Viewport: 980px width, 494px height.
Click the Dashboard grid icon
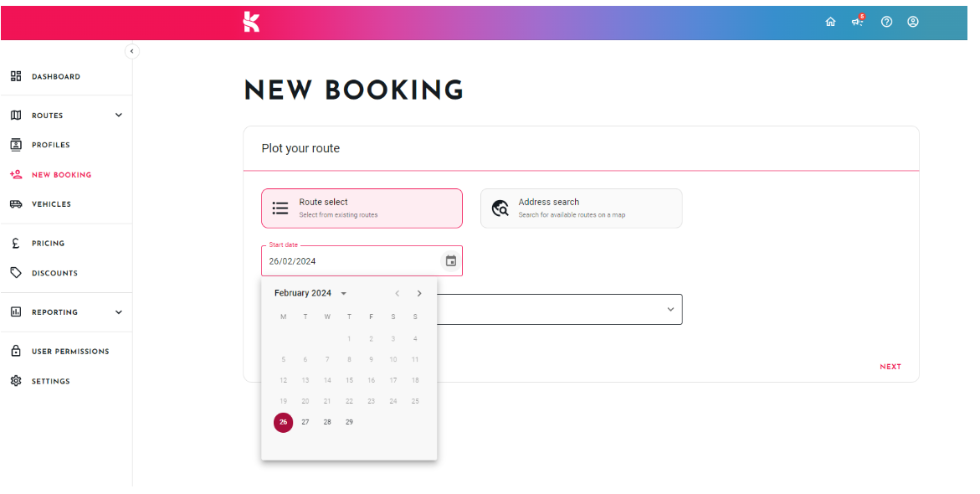point(16,76)
